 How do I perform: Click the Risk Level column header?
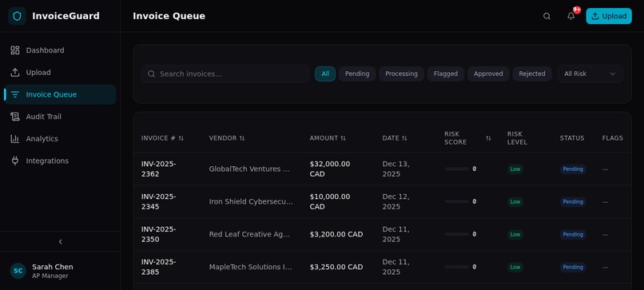517,138
